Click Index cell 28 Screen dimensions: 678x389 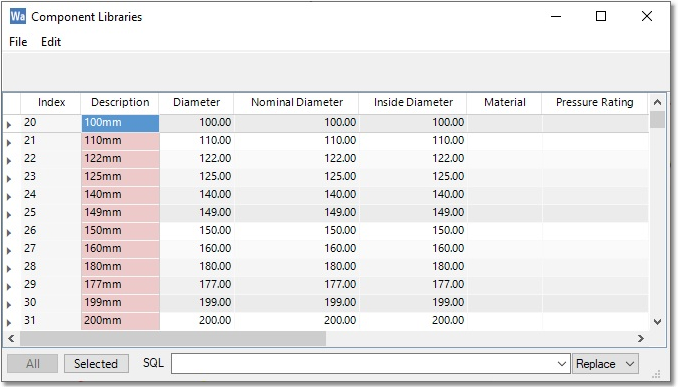point(51,267)
